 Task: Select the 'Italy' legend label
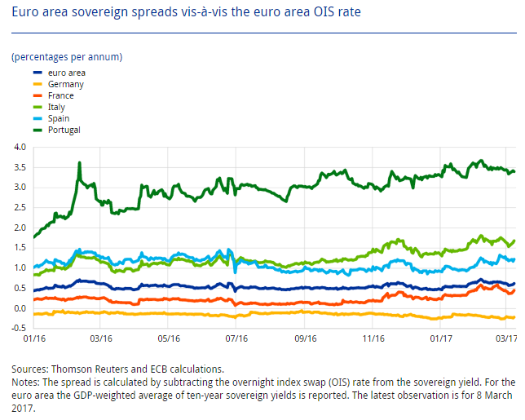56,108
